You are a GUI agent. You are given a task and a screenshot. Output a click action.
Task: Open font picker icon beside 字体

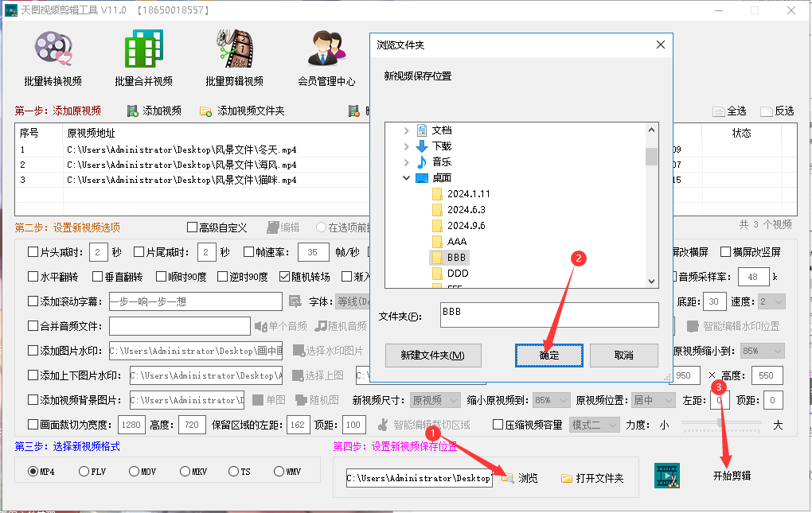click(295, 301)
